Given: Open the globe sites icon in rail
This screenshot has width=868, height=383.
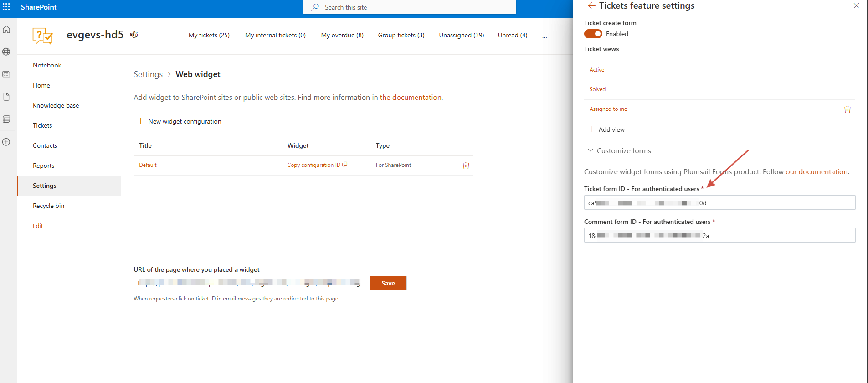Looking at the screenshot, I should [6, 52].
